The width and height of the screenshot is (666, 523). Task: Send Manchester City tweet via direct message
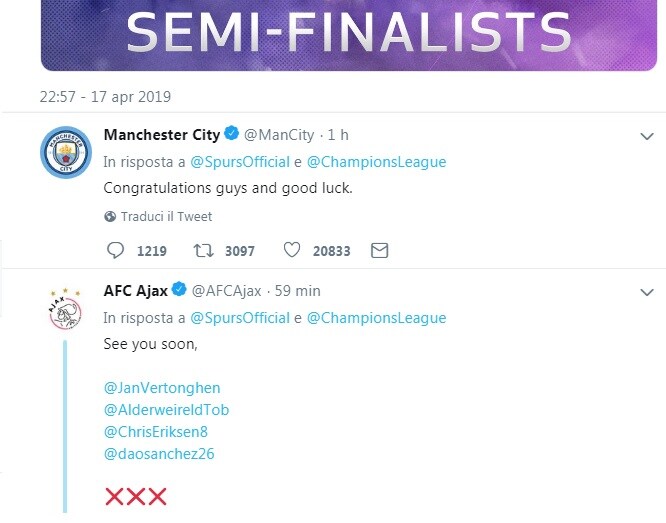[379, 250]
